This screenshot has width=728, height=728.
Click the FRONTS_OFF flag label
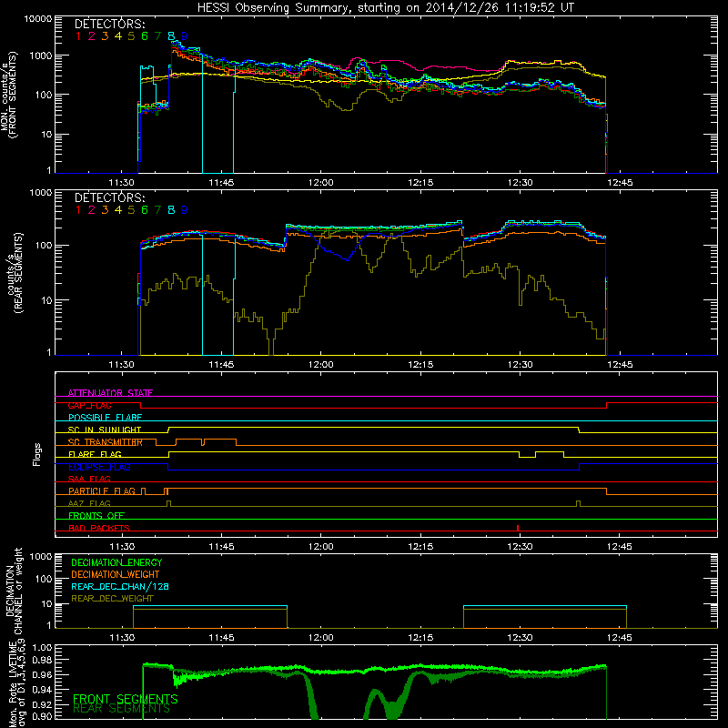tap(96, 515)
